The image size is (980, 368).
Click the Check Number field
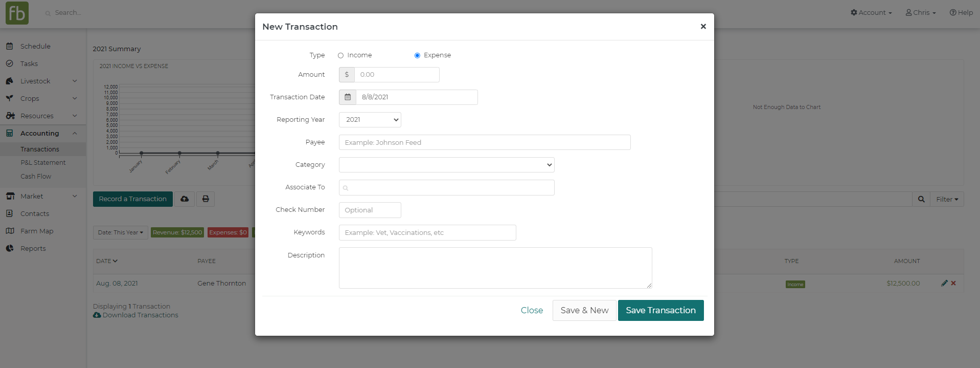370,210
